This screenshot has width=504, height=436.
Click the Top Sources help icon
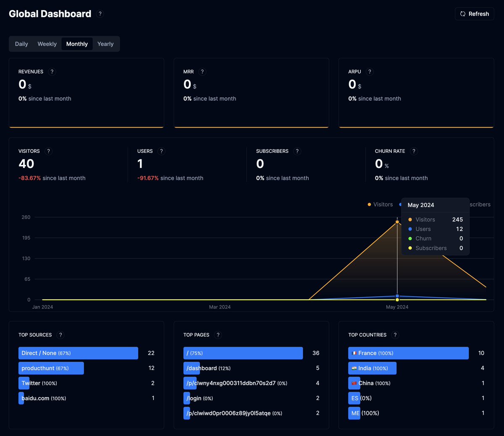[x=60, y=335]
